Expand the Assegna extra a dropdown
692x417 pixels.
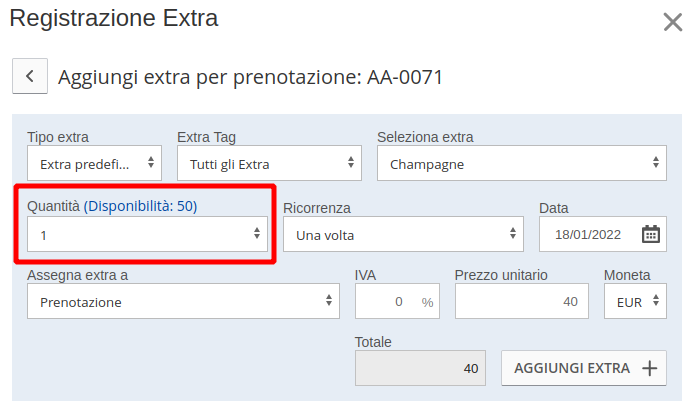(x=183, y=301)
